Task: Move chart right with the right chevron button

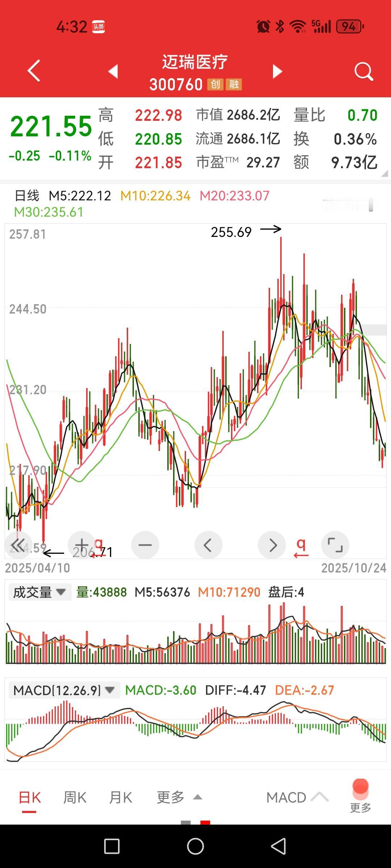Action: pyautogui.click(x=272, y=545)
